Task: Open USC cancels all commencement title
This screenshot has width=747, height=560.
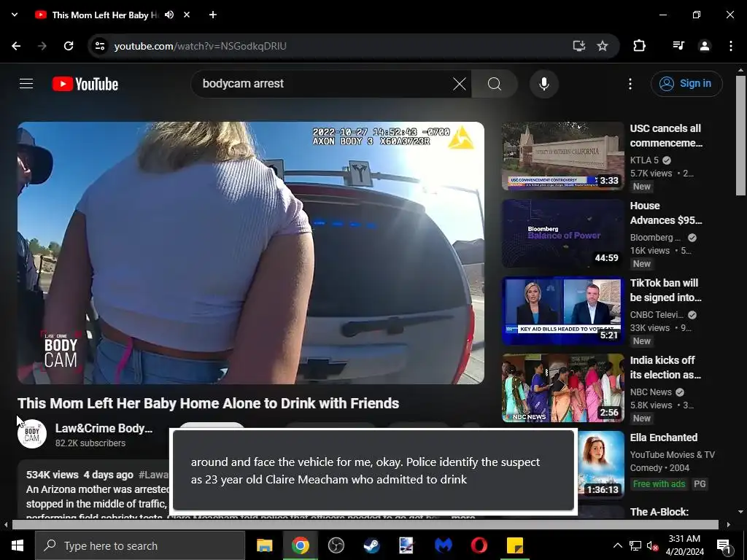Action: click(x=666, y=136)
